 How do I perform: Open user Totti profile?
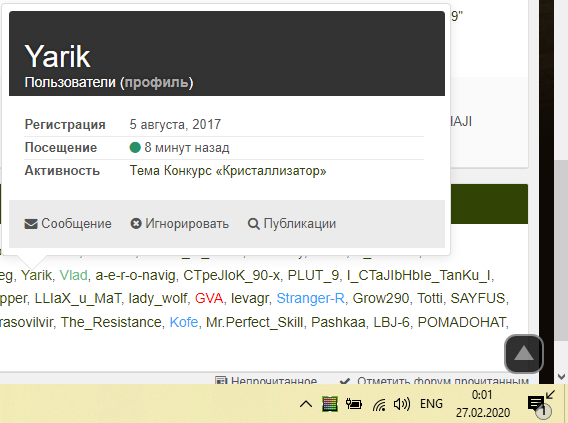coord(430,298)
